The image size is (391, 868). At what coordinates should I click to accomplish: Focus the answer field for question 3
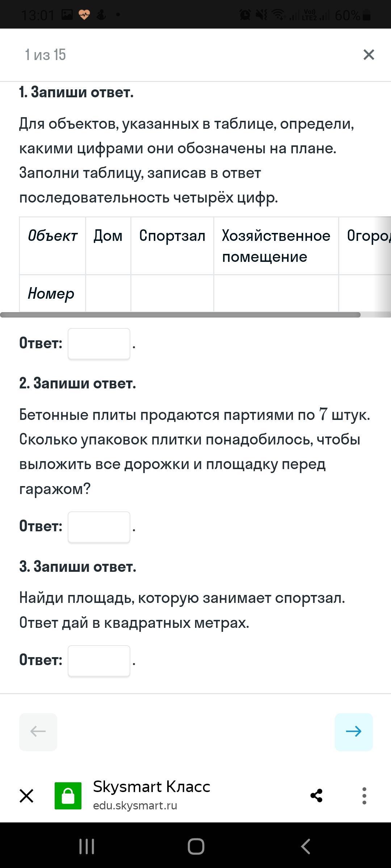(99, 661)
